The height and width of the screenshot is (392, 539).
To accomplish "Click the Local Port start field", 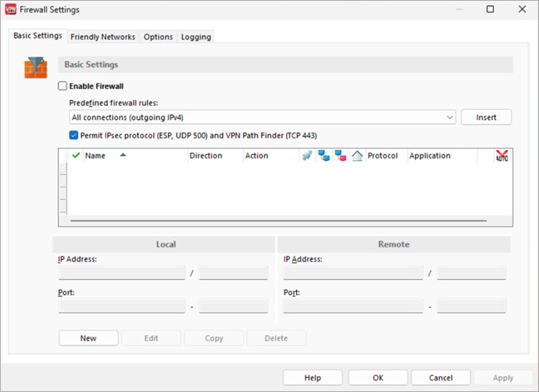I will point(121,306).
